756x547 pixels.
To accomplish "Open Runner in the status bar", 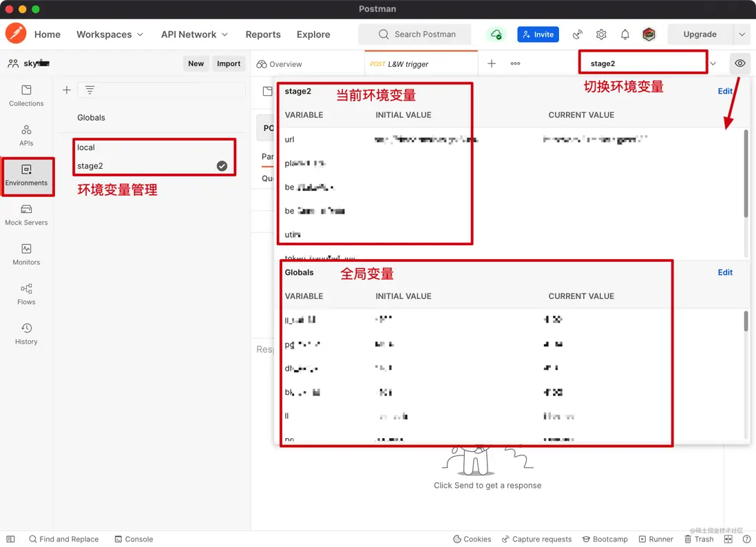I will [655, 539].
